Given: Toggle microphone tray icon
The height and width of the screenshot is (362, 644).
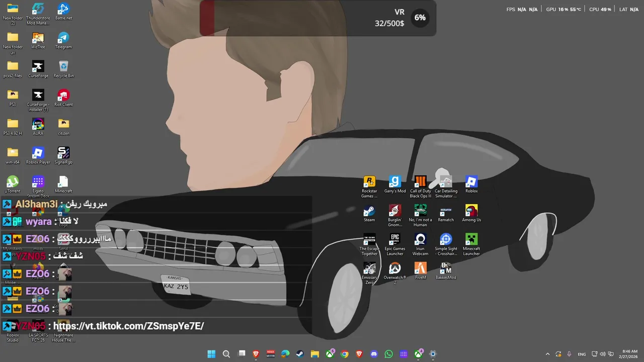Looking at the screenshot, I should point(569,354).
